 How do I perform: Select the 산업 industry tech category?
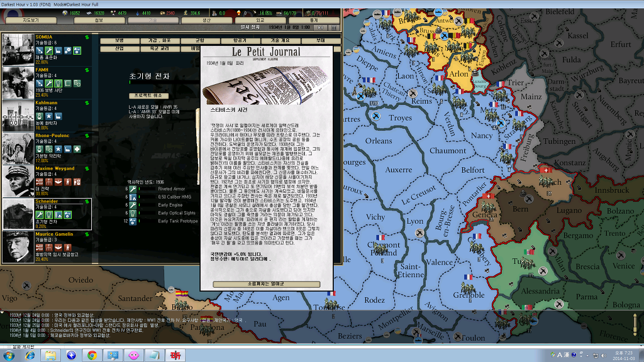[x=119, y=48]
